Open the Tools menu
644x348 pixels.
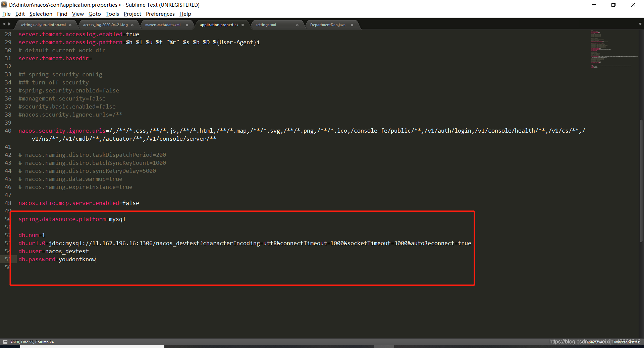click(112, 14)
